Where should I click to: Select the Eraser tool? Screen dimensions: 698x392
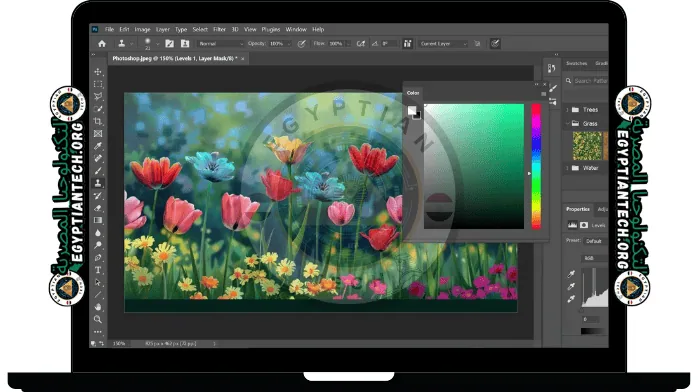coord(98,208)
